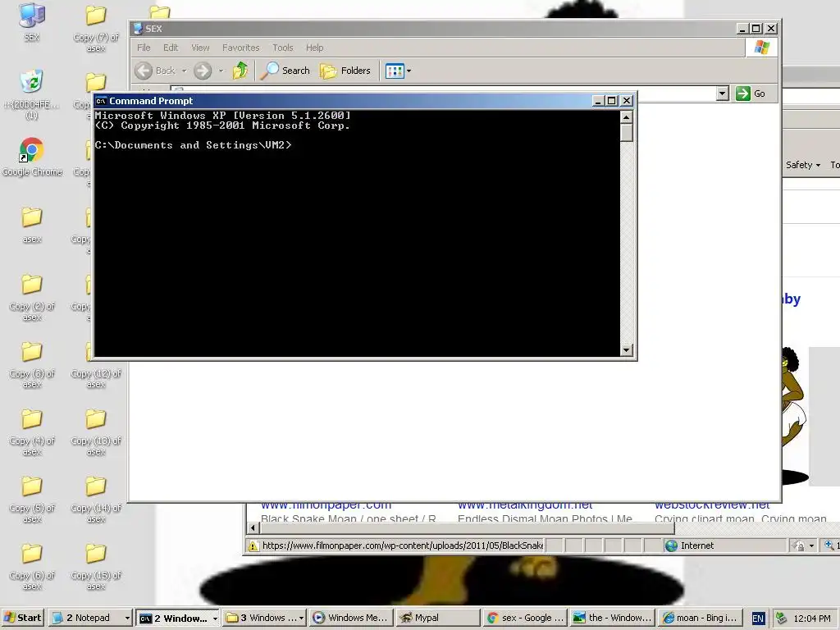Toggle the Folders pane in Explorer
The height and width of the screenshot is (630, 840).
pyautogui.click(x=345, y=71)
